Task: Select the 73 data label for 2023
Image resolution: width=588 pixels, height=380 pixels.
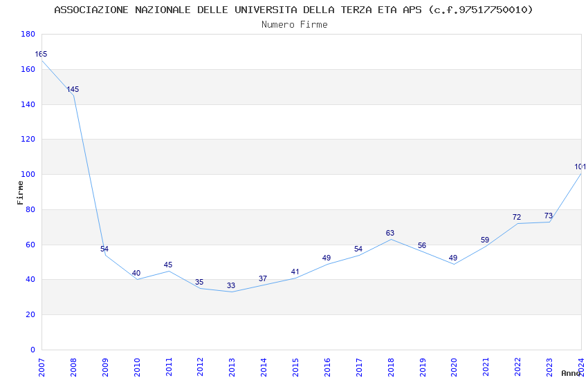Action: (x=549, y=216)
